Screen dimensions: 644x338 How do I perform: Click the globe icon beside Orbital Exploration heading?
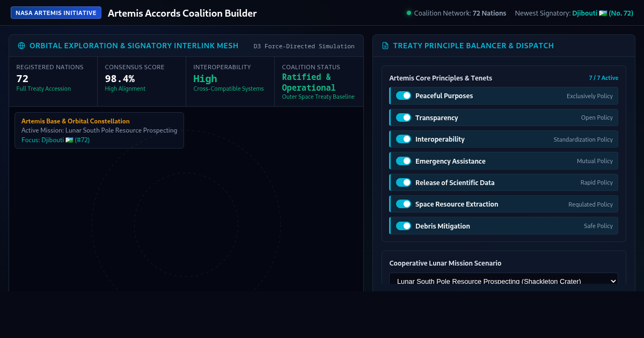(21, 46)
